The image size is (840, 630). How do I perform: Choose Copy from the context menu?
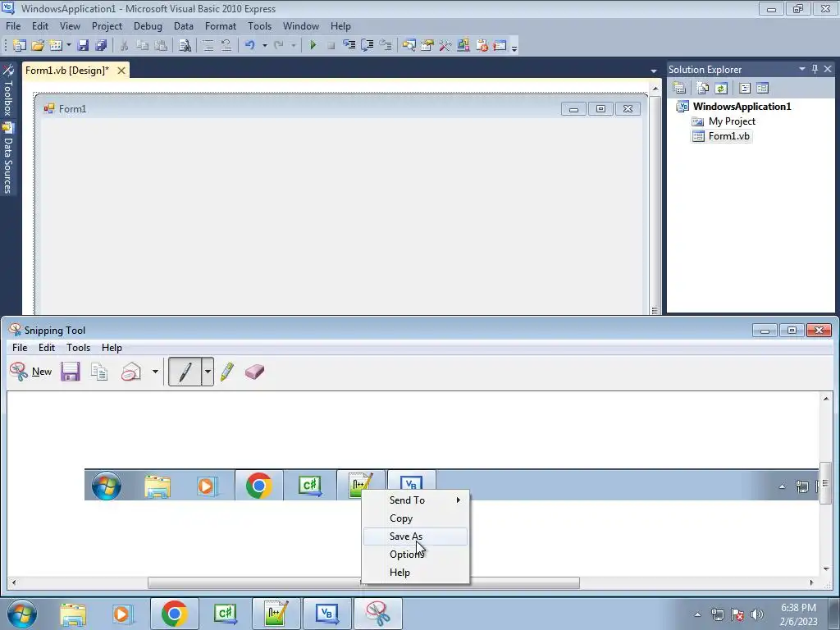click(x=415, y=518)
